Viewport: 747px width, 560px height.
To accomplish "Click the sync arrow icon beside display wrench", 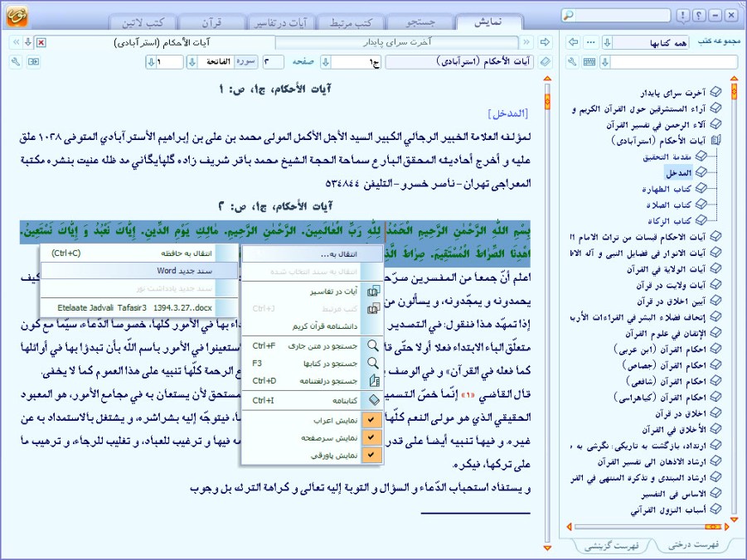I will tap(33, 62).
